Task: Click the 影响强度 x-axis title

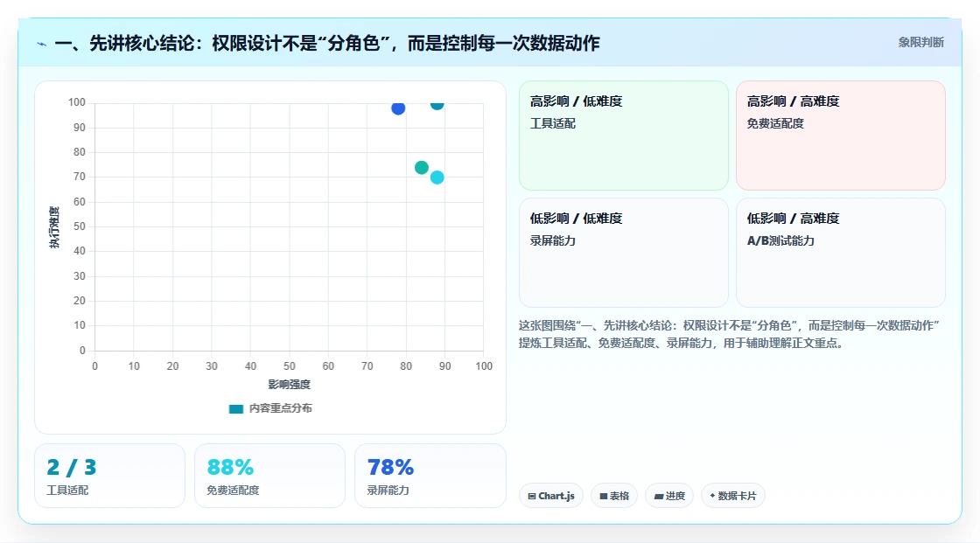Action: (290, 384)
